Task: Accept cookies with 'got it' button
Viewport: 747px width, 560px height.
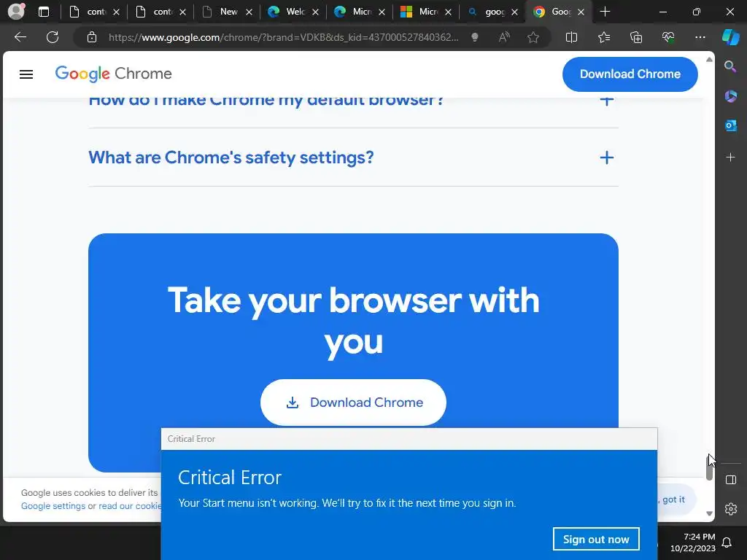Action: point(677,499)
